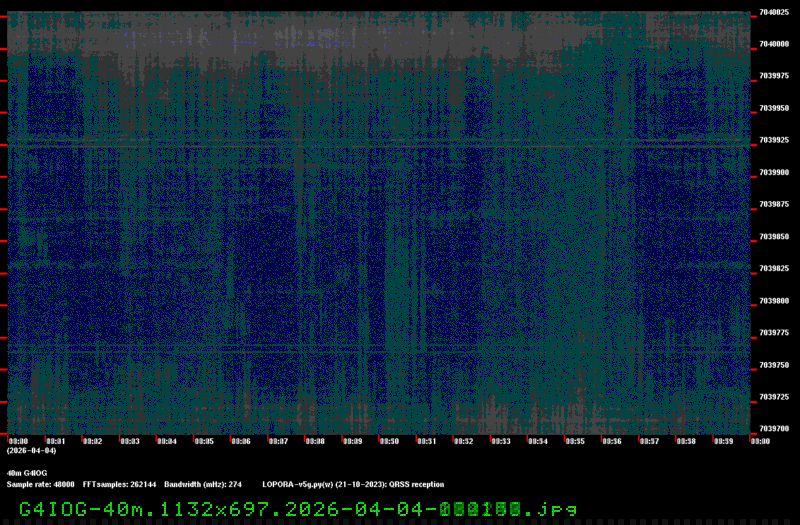Screen dimensions: 800x525
Task: Click the green G4IOG-40m filename caption
Action: pyautogui.click(x=298, y=508)
